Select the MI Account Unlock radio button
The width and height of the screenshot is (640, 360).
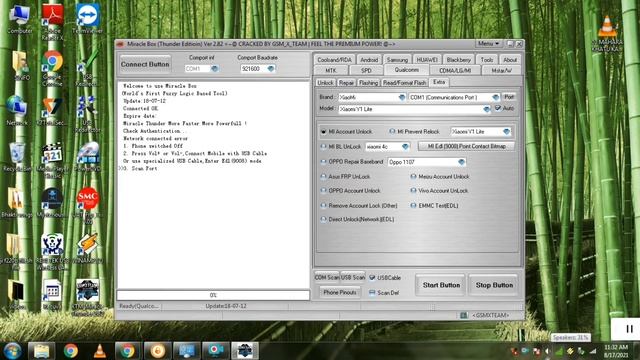(324, 132)
